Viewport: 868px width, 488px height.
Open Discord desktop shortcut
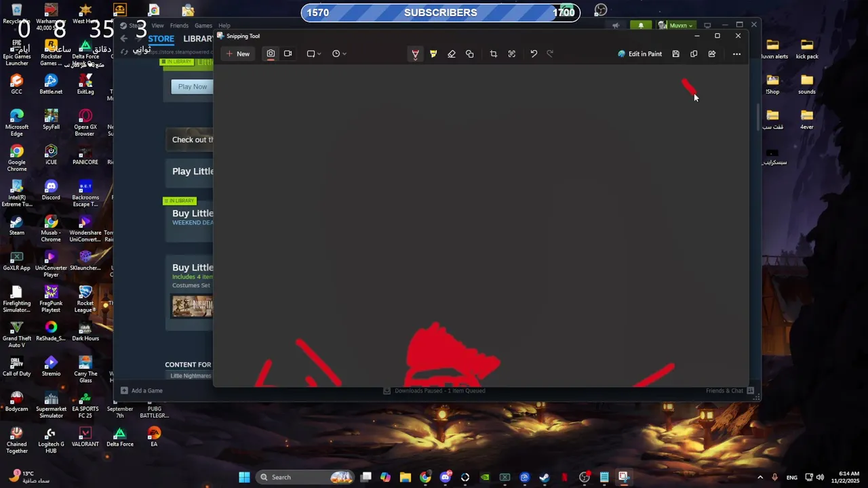[x=51, y=190]
